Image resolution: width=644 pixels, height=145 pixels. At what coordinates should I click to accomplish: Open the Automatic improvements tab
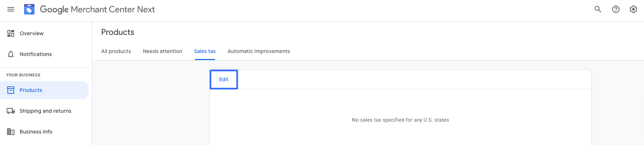pyautogui.click(x=259, y=51)
